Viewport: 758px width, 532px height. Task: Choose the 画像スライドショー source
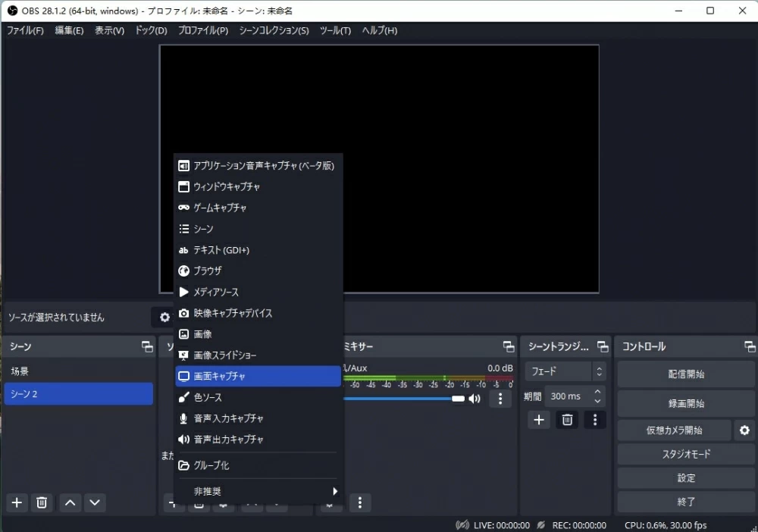point(233,355)
